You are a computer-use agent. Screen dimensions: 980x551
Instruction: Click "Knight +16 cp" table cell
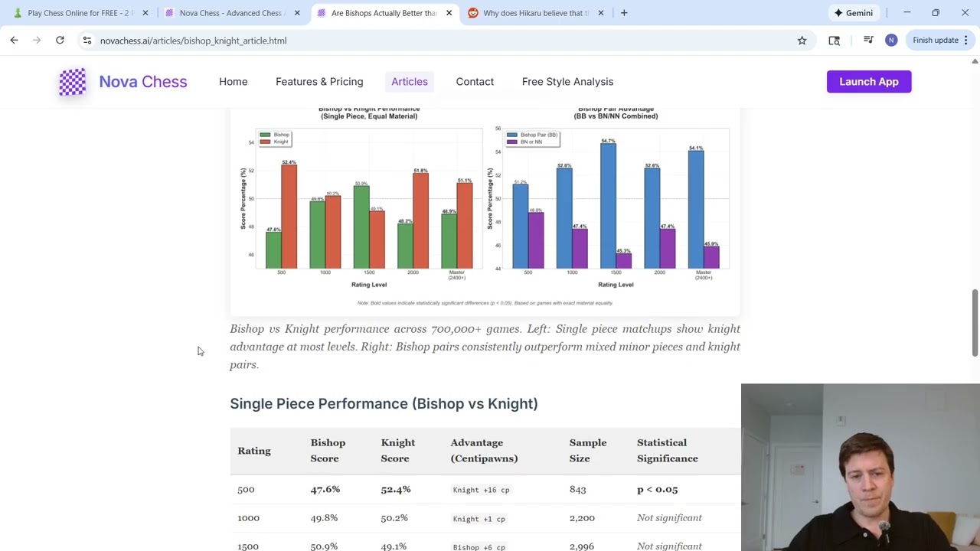(x=481, y=490)
